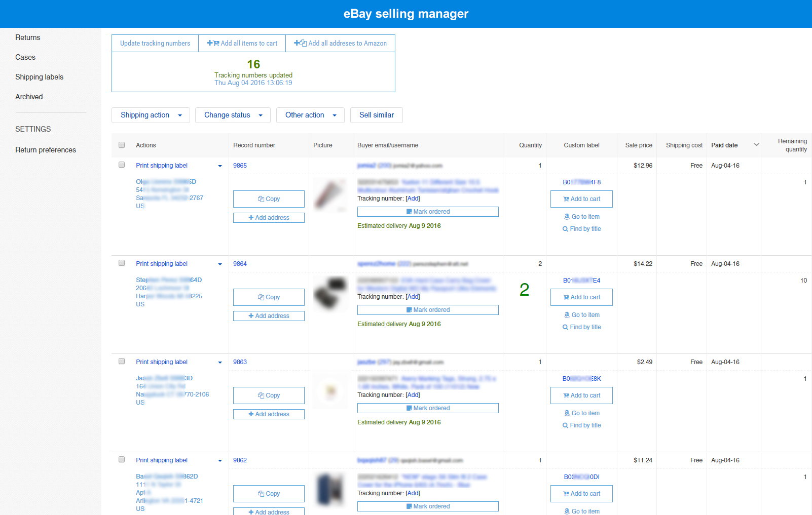
Task: Open Archived in the sidebar
Action: coord(29,97)
